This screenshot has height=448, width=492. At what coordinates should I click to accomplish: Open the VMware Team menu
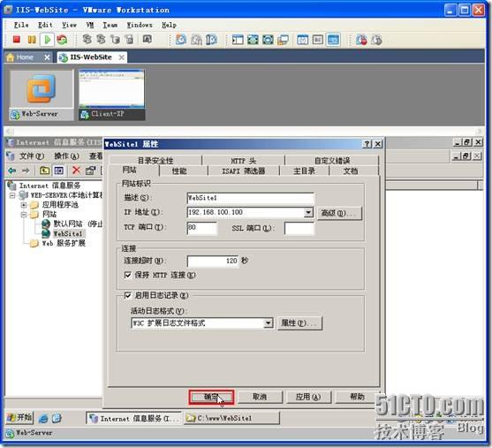[x=110, y=25]
